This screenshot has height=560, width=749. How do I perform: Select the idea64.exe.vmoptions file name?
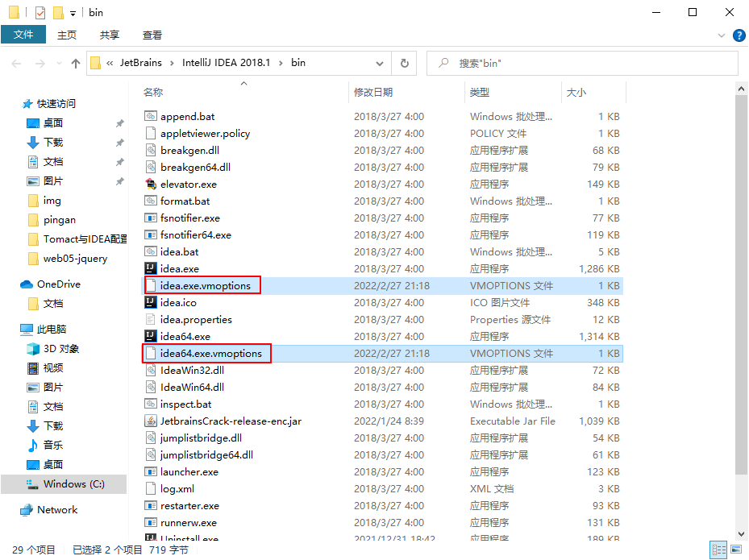211,354
